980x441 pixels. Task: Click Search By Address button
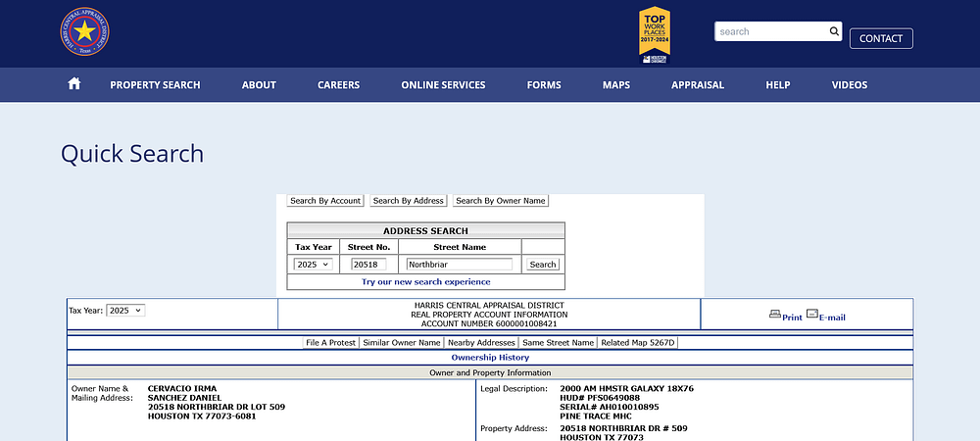(x=408, y=201)
